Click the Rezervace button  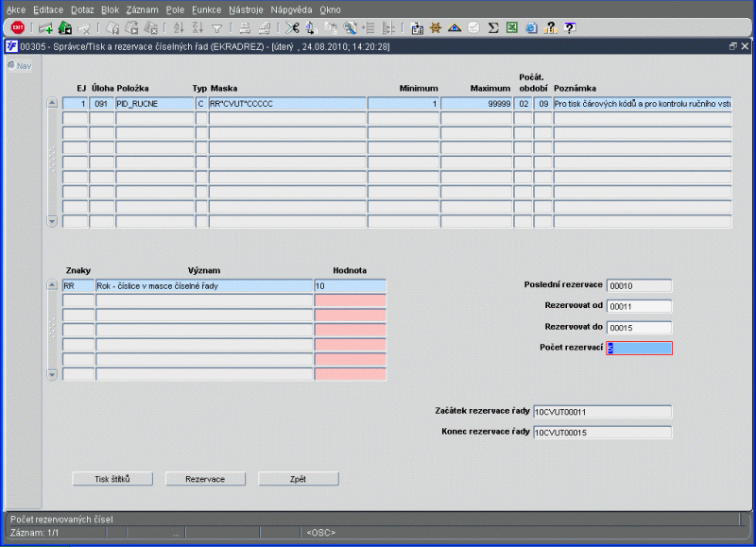coord(205,479)
